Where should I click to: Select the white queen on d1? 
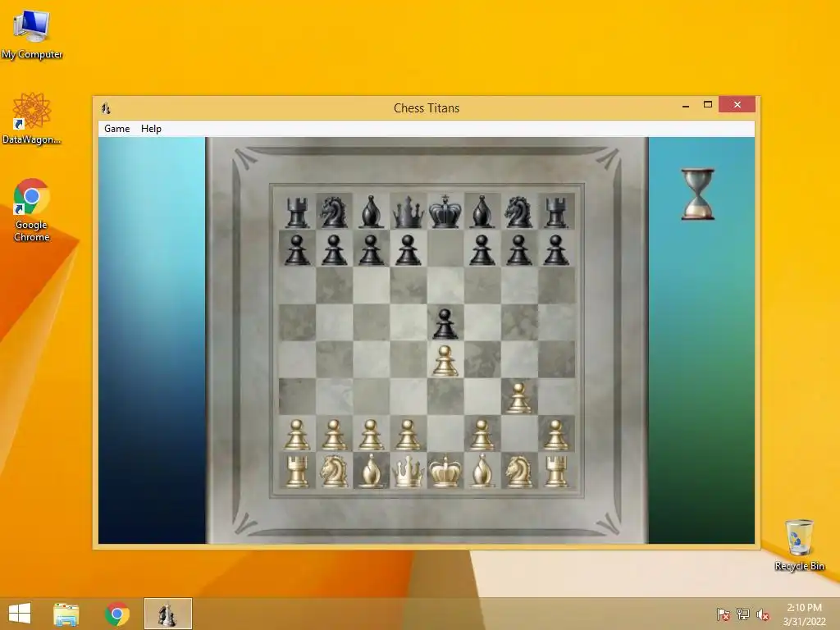pos(409,472)
